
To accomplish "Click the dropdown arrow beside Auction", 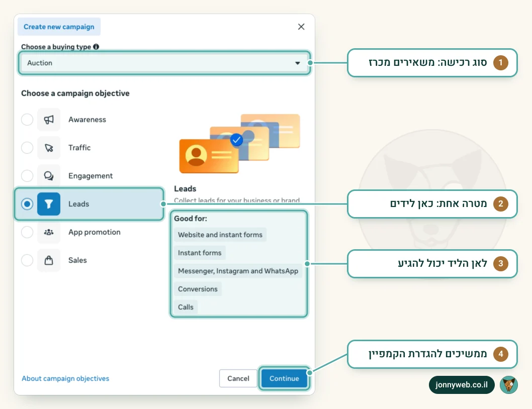I will coord(298,63).
